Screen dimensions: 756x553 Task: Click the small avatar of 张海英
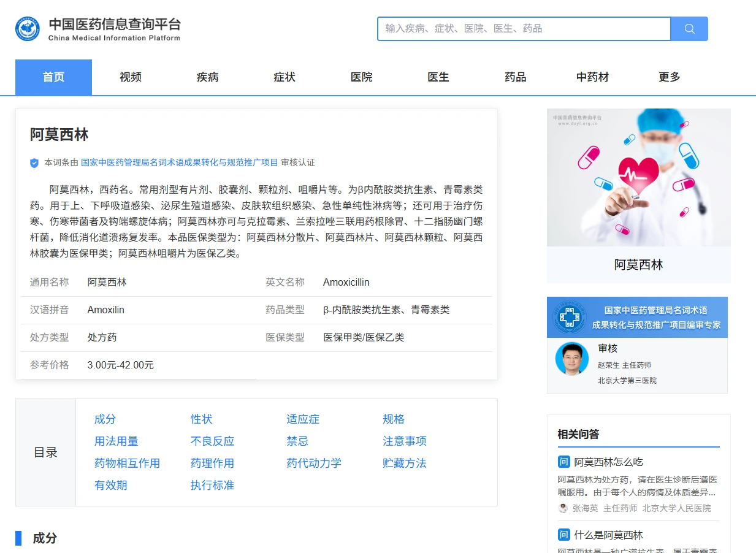click(x=563, y=508)
